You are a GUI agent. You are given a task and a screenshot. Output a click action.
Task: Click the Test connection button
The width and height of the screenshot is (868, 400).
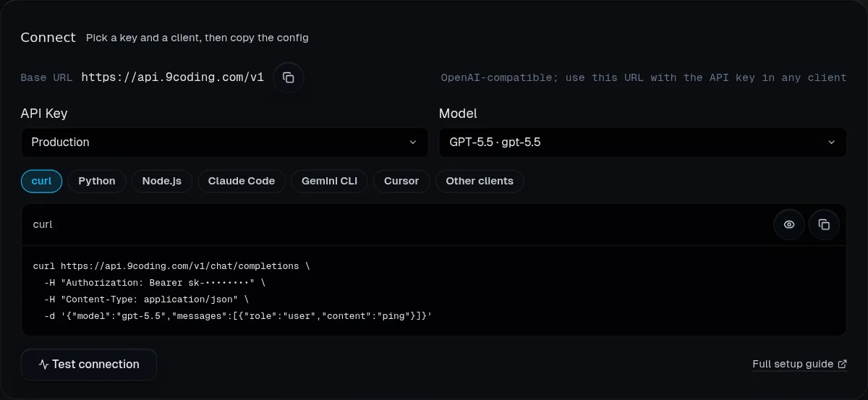(x=89, y=365)
